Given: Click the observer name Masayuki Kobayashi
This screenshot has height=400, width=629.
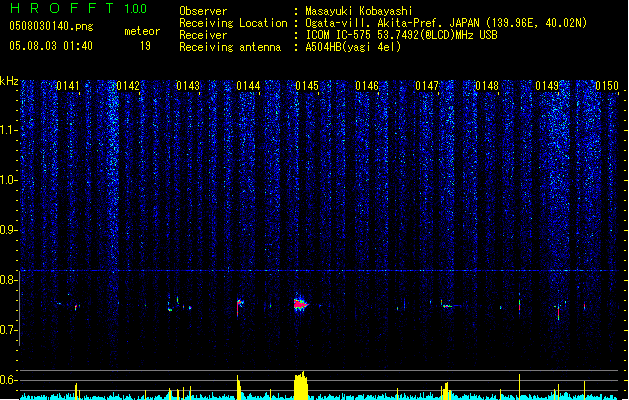Looking at the screenshot, I should coord(358,11).
